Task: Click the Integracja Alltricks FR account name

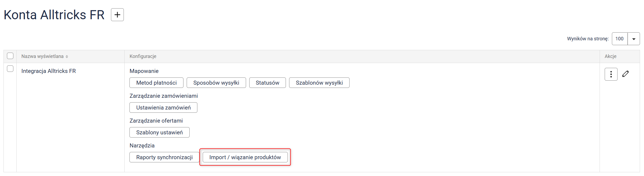Action: tap(49, 71)
